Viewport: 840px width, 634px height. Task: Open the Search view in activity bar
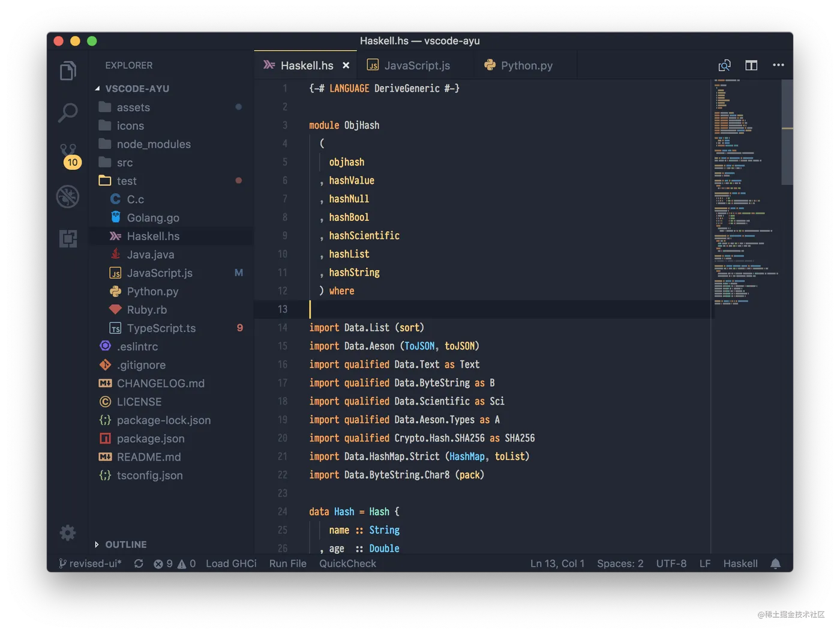coord(68,112)
